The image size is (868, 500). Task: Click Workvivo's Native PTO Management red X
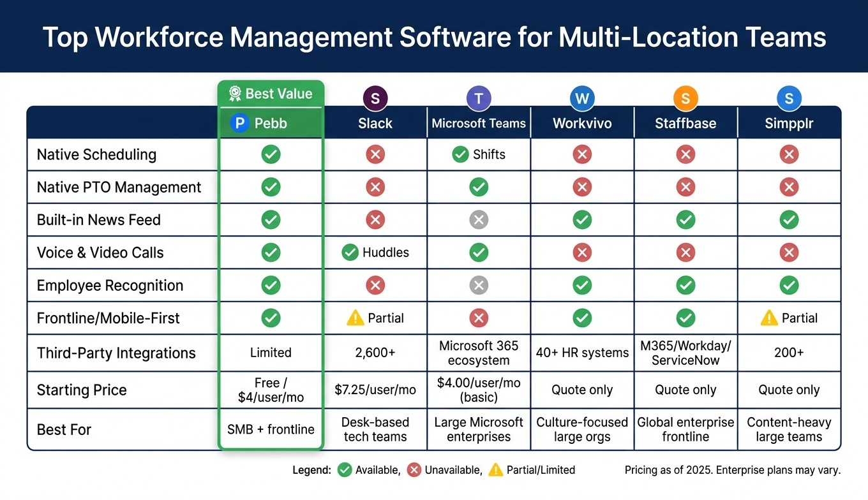582,187
